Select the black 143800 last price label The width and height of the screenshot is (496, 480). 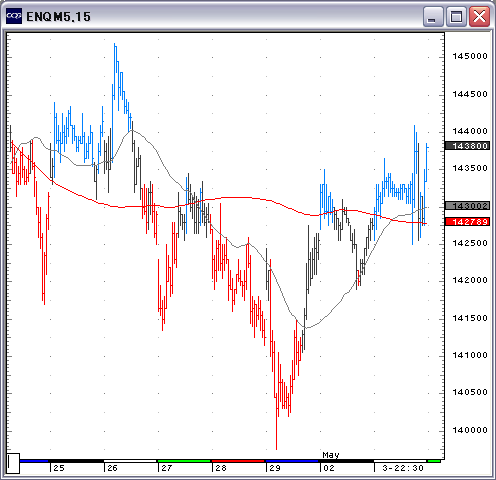pyautogui.click(x=468, y=146)
